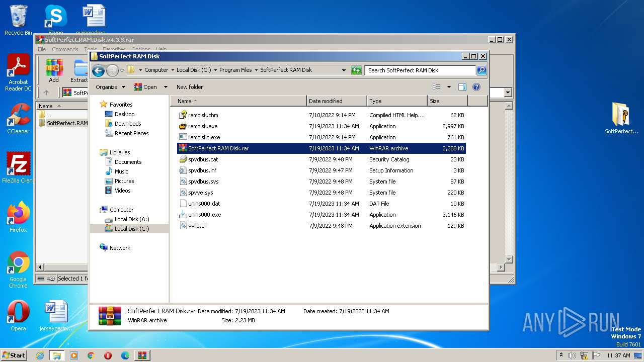
Task: Expand WinRAR path dropdown at right
Action: (x=508, y=93)
